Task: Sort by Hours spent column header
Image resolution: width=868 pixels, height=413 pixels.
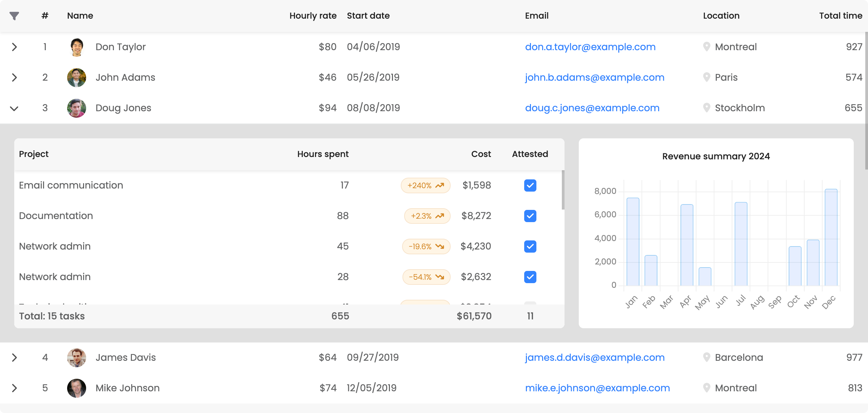Action: point(322,154)
